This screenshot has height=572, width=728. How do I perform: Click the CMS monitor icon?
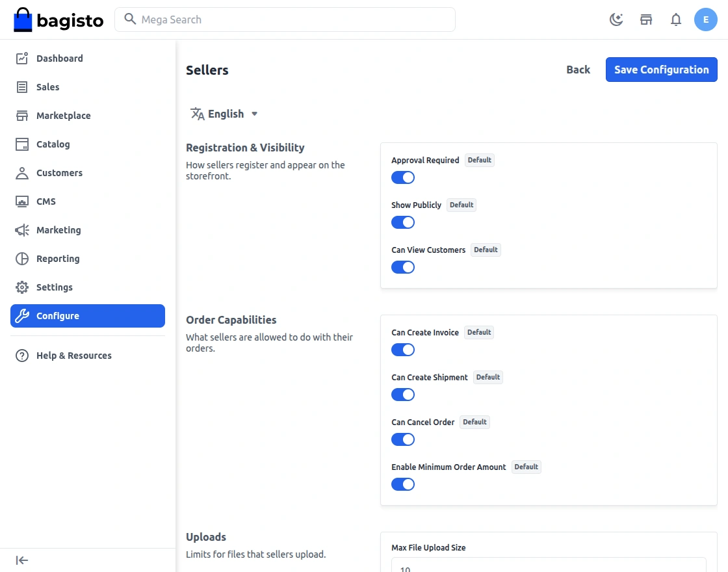[x=22, y=201]
